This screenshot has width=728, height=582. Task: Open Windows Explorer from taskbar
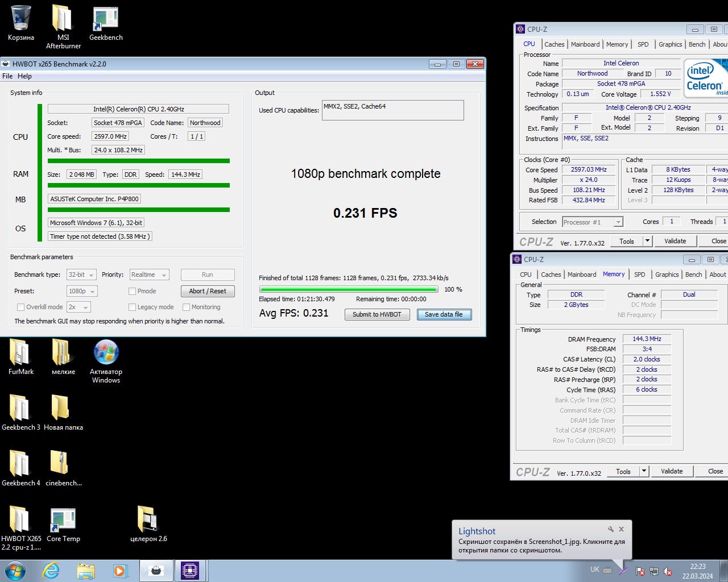coord(86,571)
